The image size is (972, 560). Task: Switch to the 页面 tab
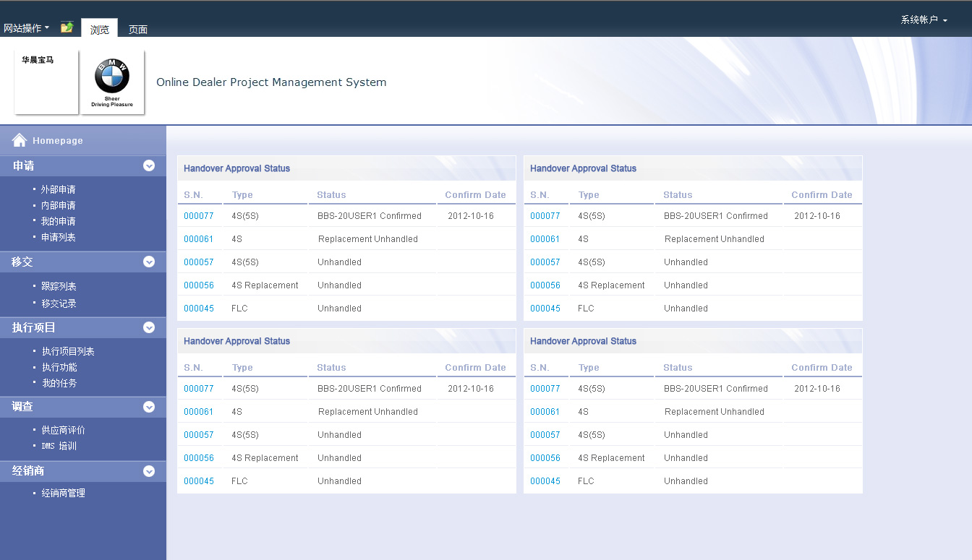[137, 29]
